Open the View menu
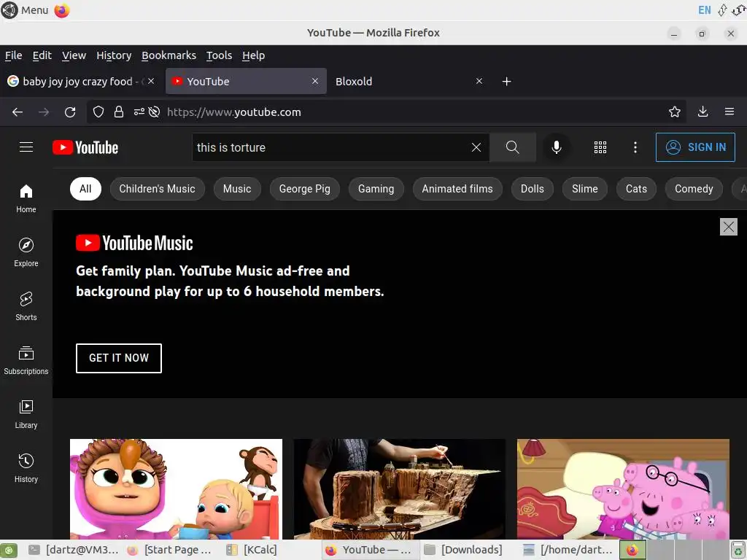 (74, 55)
